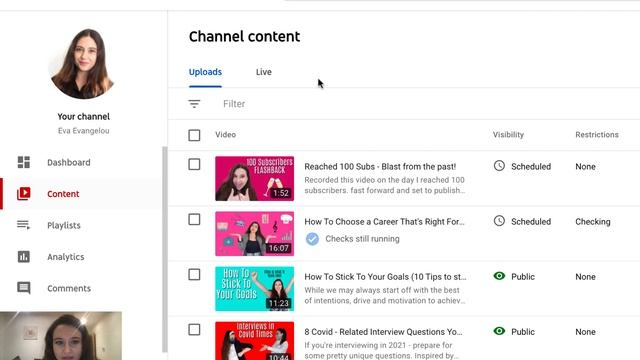The width and height of the screenshot is (640, 360).
Task: Open How To Stick To Your Goals title link
Action: pyautogui.click(x=385, y=277)
